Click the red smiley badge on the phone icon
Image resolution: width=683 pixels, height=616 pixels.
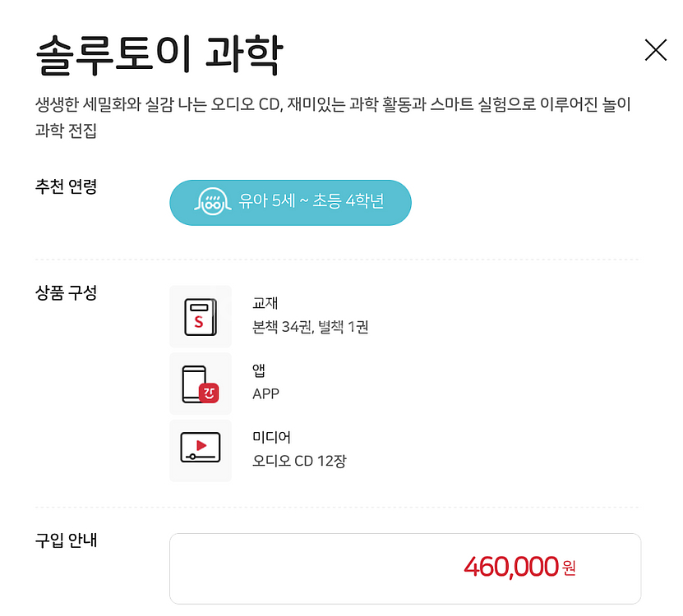(211, 393)
